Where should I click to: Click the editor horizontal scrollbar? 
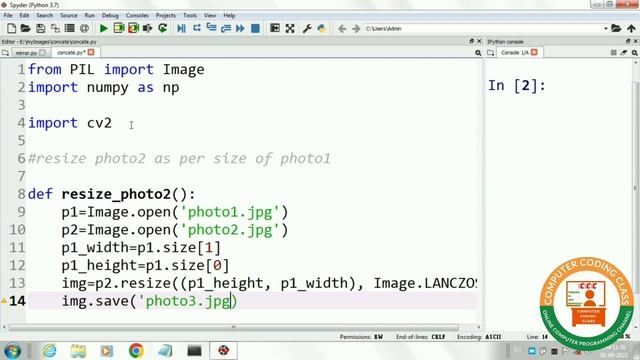tap(233, 327)
